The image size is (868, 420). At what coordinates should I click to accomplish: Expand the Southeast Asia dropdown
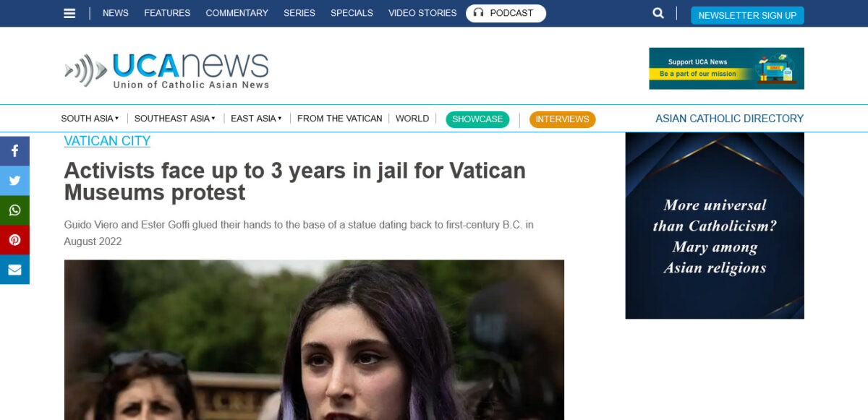click(x=175, y=119)
